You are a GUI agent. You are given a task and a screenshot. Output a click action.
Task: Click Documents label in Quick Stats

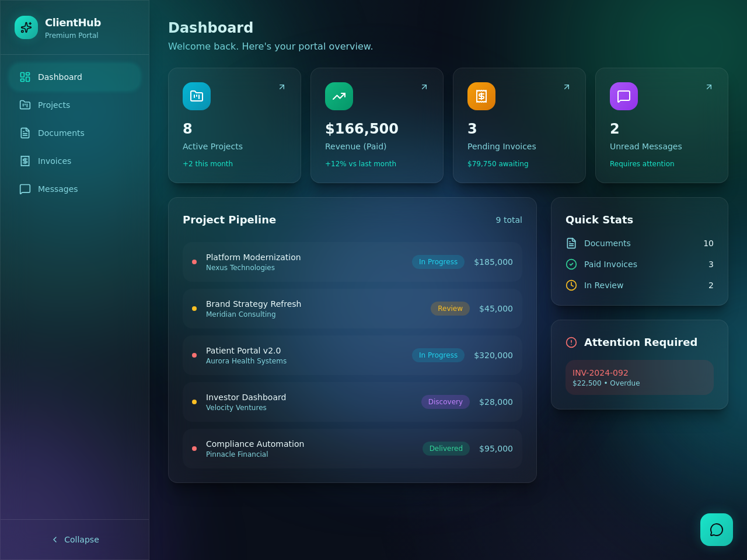click(608, 243)
